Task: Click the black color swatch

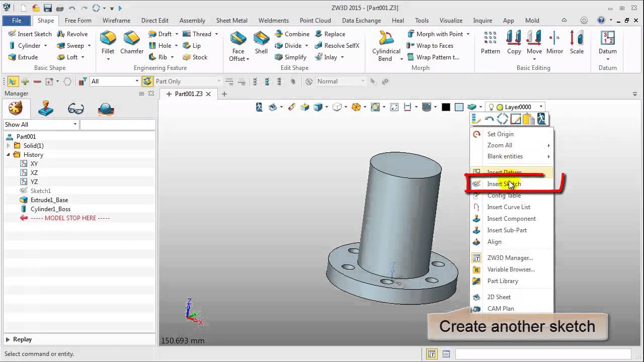Action: coord(446,107)
